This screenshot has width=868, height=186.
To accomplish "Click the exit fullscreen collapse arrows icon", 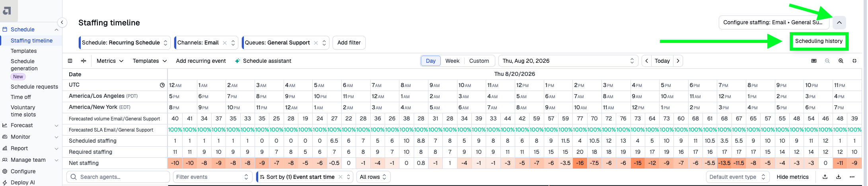I will pos(854,61).
